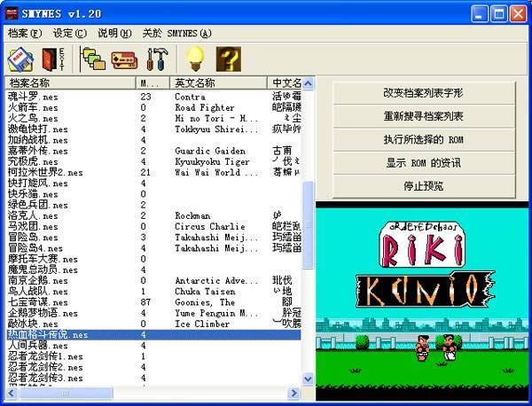Click the light bulb tips icon
This screenshot has width=532, height=406.
click(x=195, y=59)
